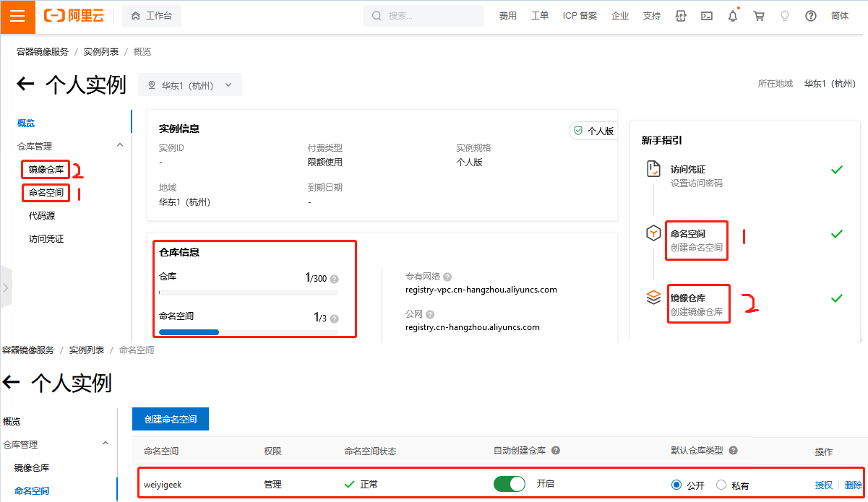Open 镜像仓库 guide step
The height and width of the screenshot is (502, 868).
(x=688, y=298)
